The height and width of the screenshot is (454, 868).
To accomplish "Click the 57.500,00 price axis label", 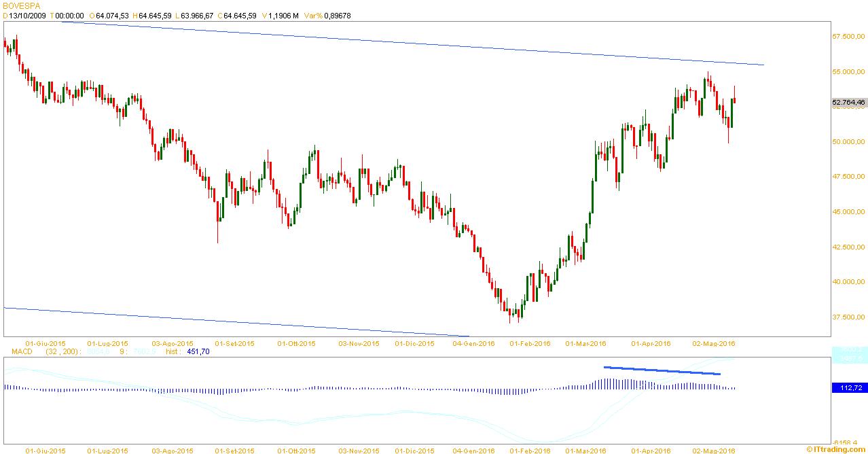I will coord(848,36).
